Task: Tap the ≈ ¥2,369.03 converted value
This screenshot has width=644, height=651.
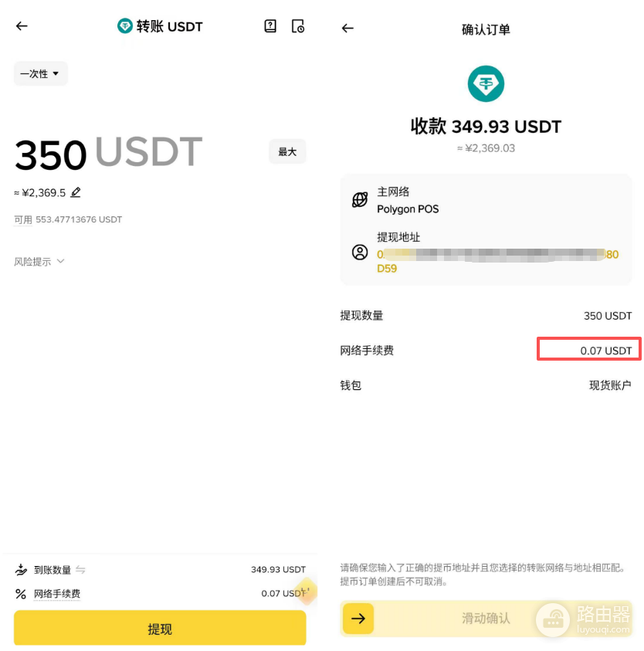Action: (486, 148)
